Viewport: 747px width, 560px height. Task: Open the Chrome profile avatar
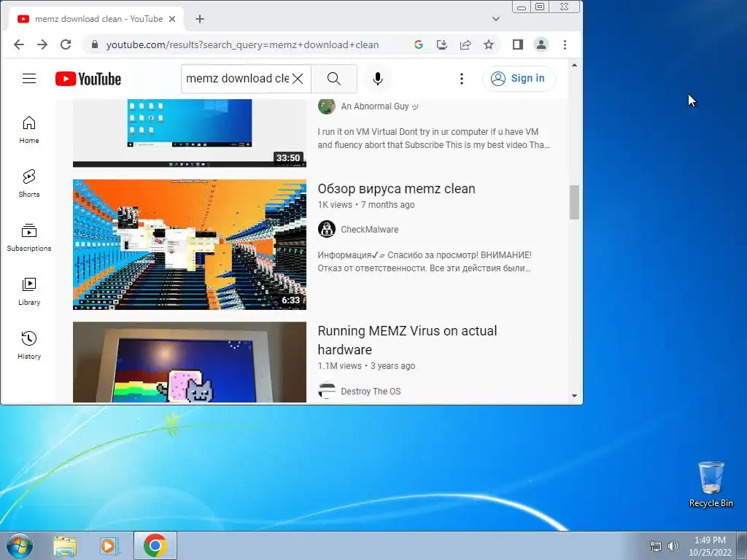[x=541, y=44]
